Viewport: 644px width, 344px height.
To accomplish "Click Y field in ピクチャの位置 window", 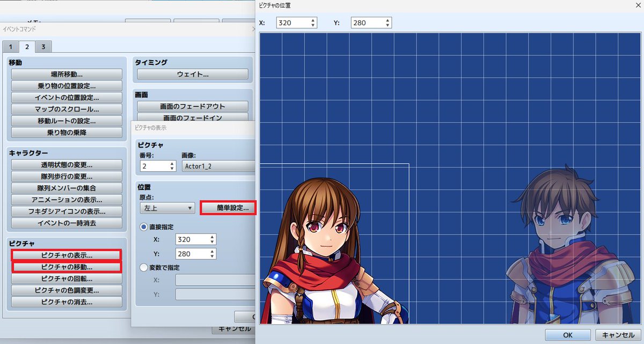I will point(368,23).
